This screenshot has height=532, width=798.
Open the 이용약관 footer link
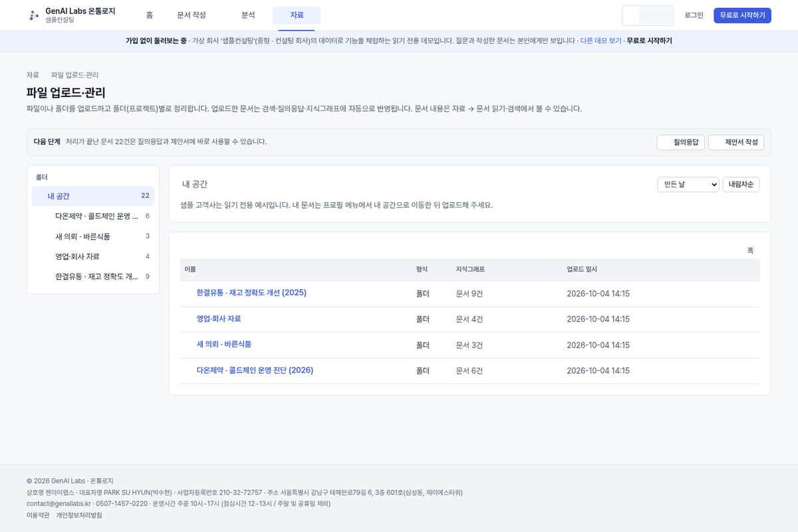[38, 515]
